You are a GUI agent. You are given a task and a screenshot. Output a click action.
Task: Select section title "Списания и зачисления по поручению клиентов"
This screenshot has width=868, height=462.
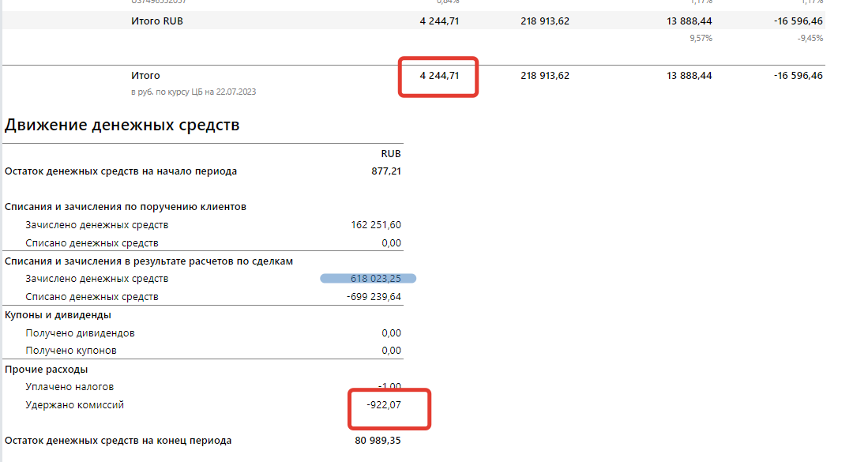[125, 207]
